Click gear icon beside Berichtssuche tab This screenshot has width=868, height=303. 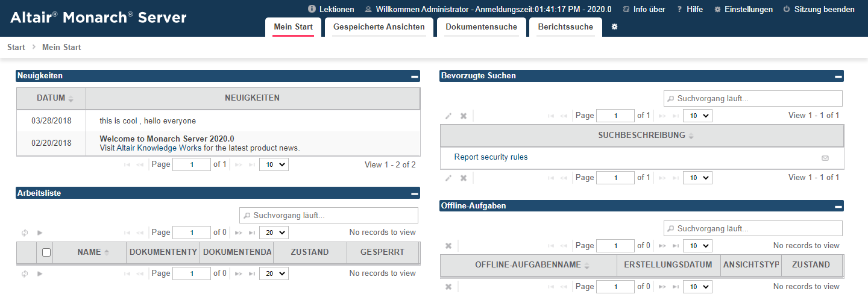tap(614, 27)
